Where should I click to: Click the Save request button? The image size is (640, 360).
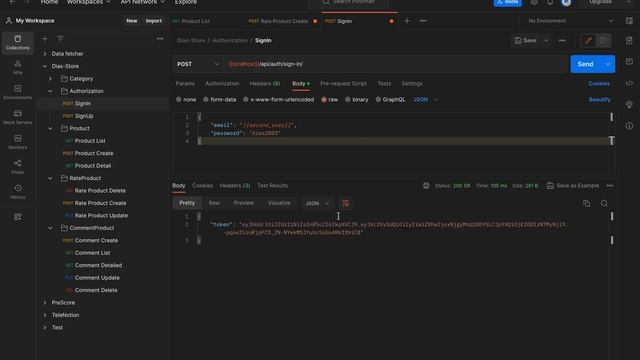[x=526, y=40]
